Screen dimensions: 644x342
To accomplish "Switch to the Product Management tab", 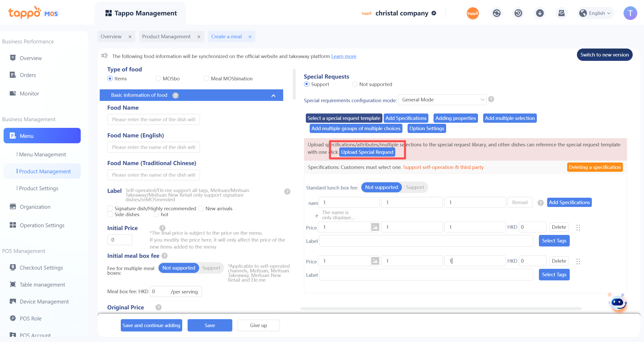I will 166,37.
